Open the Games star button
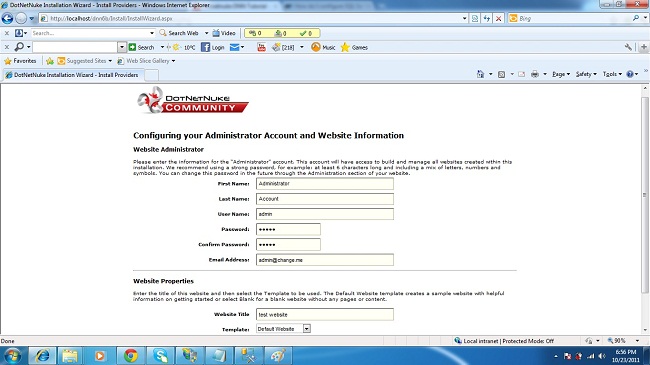The width and height of the screenshot is (650, 365). pyautogui.click(x=354, y=47)
